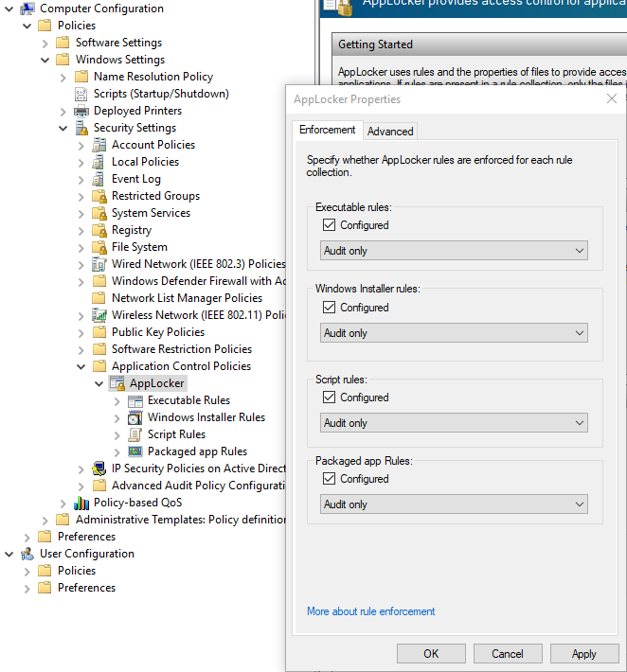The image size is (627, 672).
Task: Open the Script rules enforcement dropdown
Action: [454, 423]
